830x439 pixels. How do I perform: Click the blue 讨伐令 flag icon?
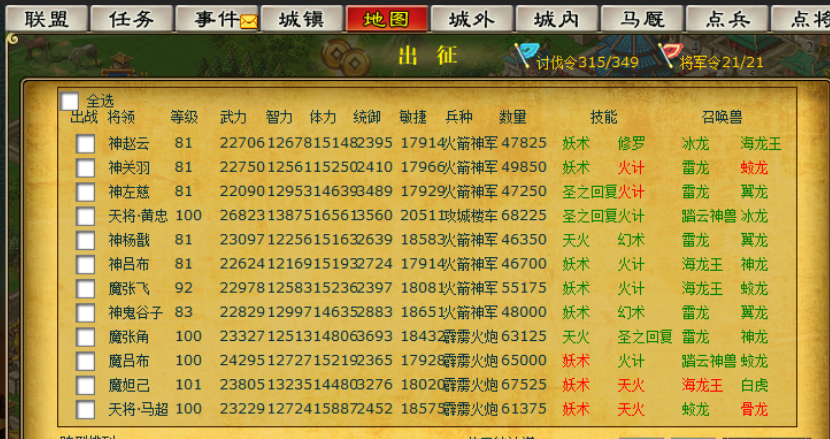click(x=524, y=55)
